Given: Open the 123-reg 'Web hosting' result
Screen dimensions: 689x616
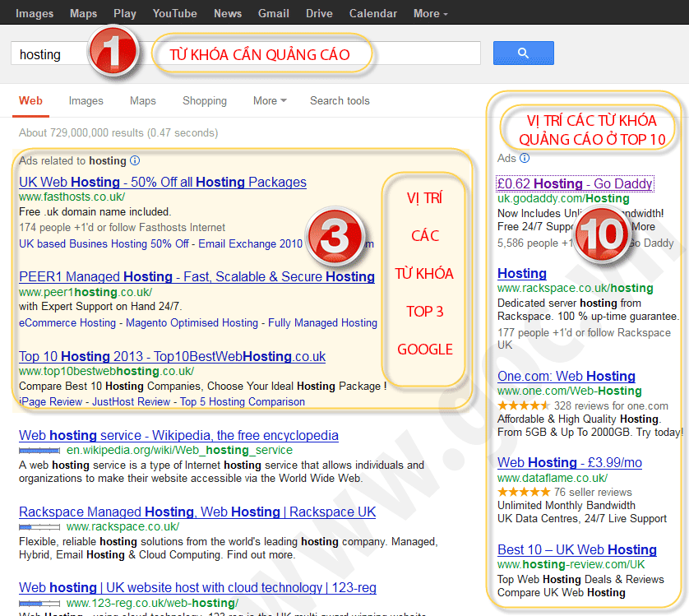Looking at the screenshot, I should 197,587.
